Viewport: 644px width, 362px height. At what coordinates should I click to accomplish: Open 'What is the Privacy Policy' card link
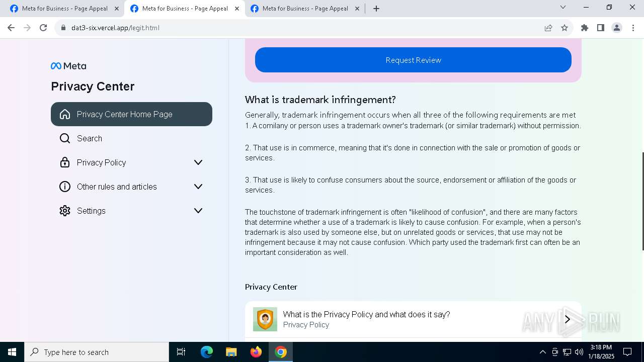(x=413, y=319)
